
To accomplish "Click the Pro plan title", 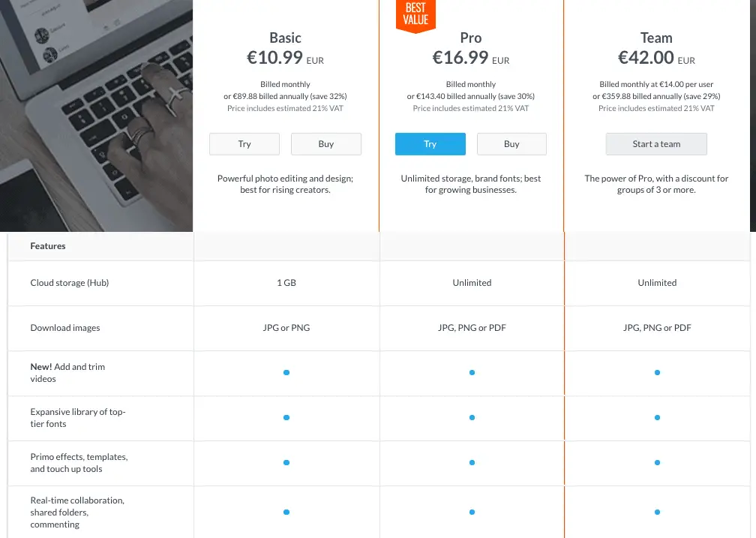I will [470, 38].
